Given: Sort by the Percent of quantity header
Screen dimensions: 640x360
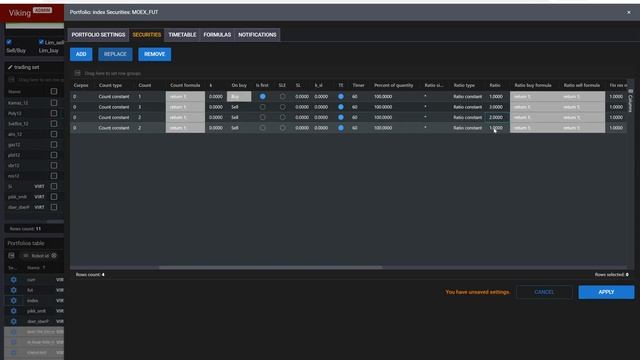Looking at the screenshot, I should (x=393, y=85).
